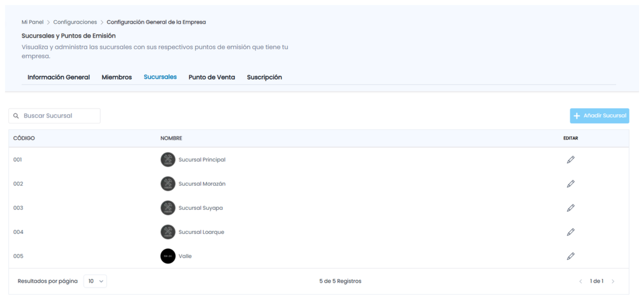Click the Sucursal Morazán logo avatar
The height and width of the screenshot is (307, 644).
[168, 184]
